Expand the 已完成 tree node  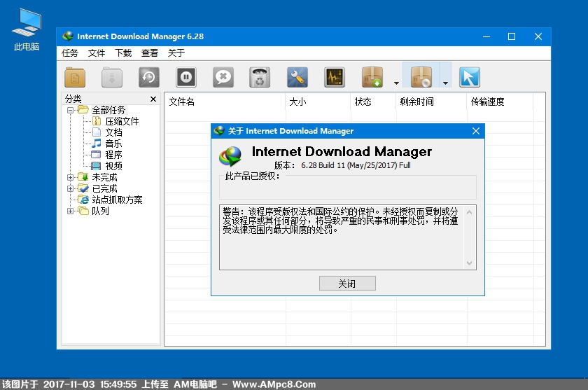click(x=70, y=188)
